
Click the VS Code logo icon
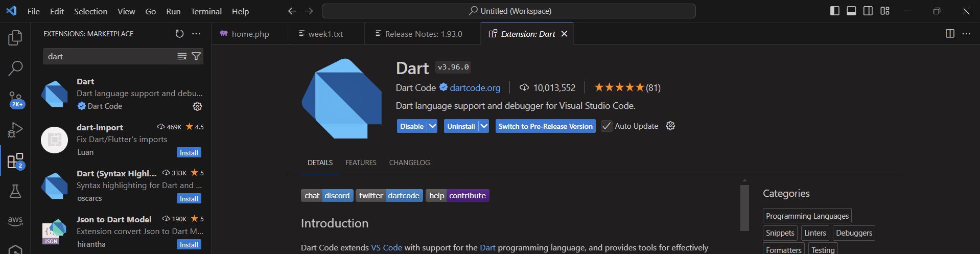pyautogui.click(x=11, y=11)
